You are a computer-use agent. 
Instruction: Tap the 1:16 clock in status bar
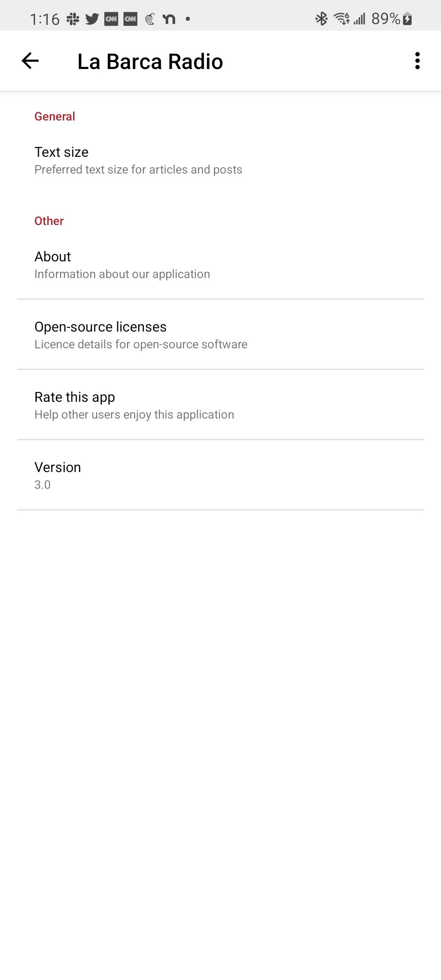coord(45,19)
